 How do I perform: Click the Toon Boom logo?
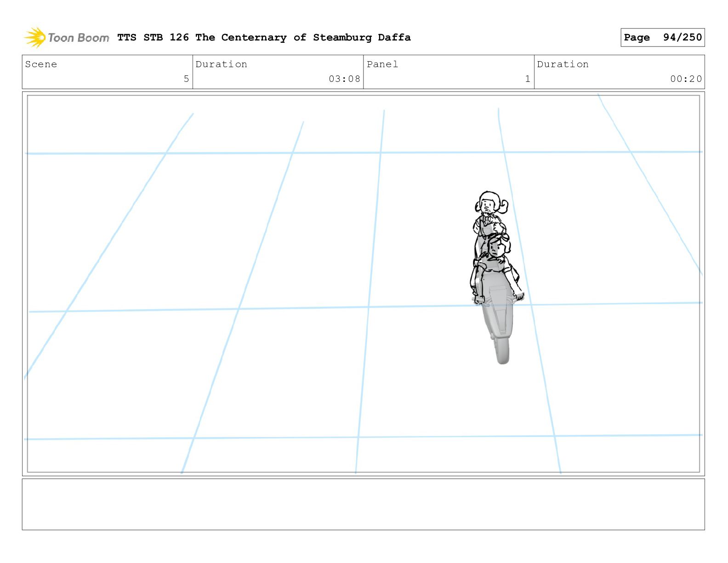point(66,37)
